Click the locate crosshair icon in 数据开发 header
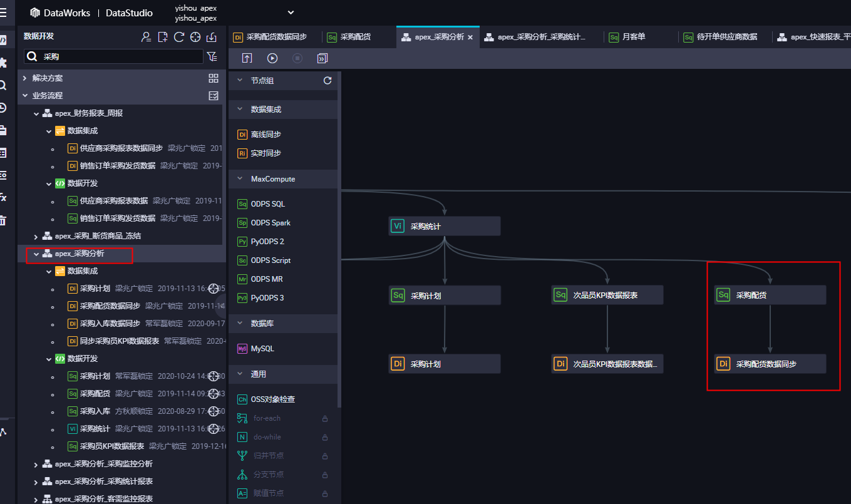 click(x=195, y=37)
